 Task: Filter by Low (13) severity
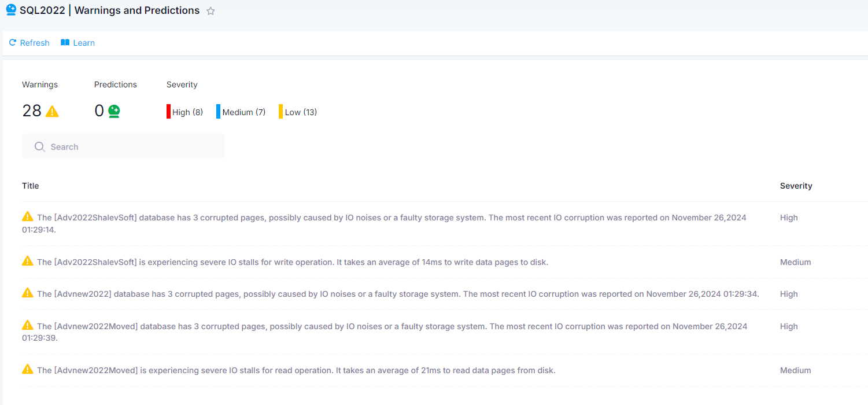tap(301, 112)
